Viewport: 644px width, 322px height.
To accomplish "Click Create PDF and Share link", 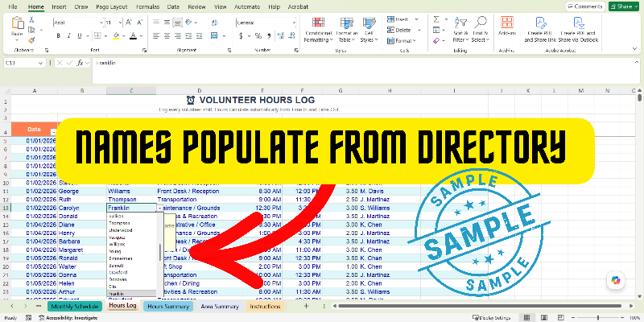I will pos(540,30).
